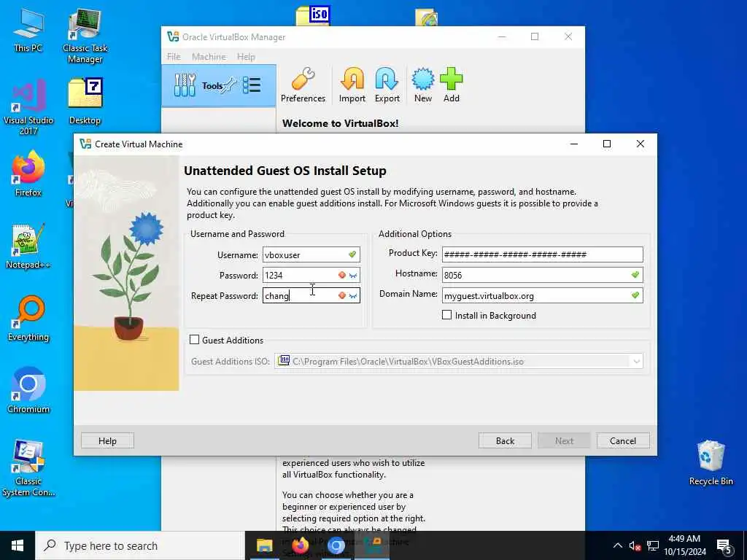Open Firefox from the taskbar
This screenshot has width=747, height=560.
point(300,545)
